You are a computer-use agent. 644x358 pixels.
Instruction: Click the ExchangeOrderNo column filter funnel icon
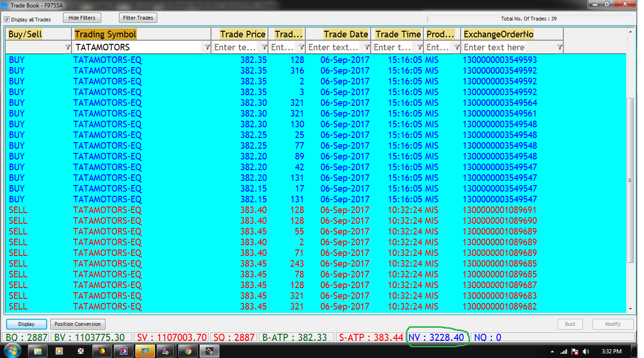560,47
